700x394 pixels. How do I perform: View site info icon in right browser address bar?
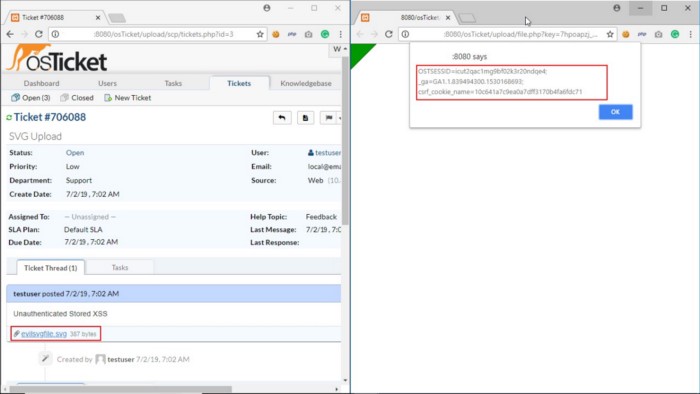pos(405,34)
